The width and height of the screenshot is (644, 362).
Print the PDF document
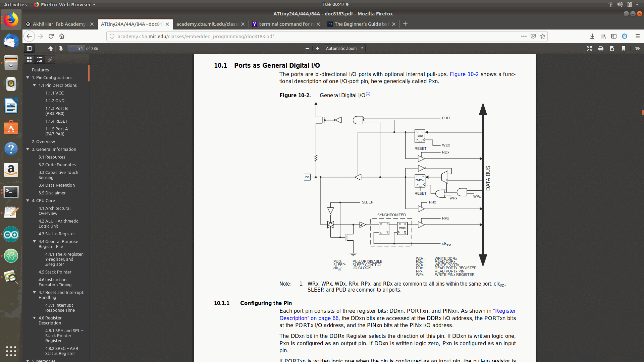click(x=601, y=49)
